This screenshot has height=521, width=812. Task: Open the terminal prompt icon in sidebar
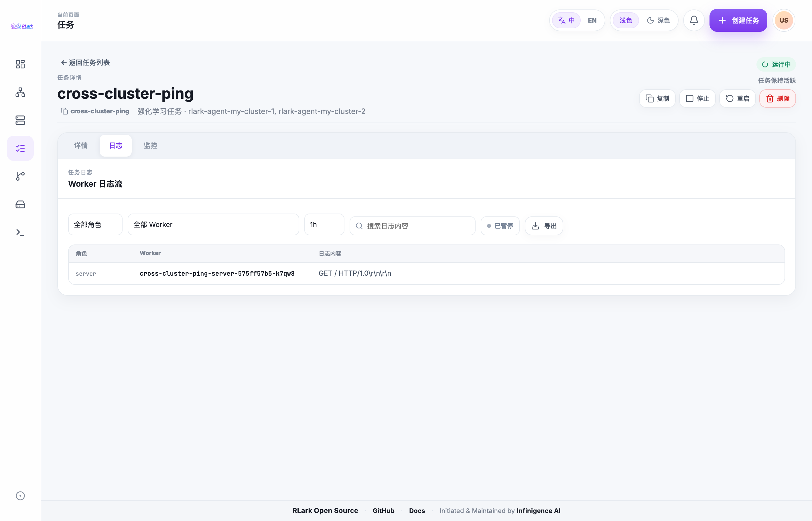pyautogui.click(x=20, y=232)
